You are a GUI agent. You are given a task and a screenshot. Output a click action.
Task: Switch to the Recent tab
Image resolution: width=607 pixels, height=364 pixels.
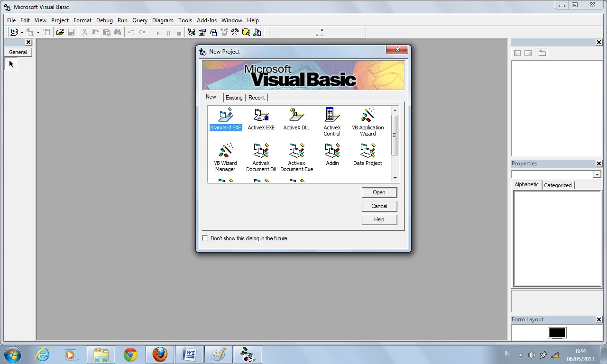click(x=257, y=97)
